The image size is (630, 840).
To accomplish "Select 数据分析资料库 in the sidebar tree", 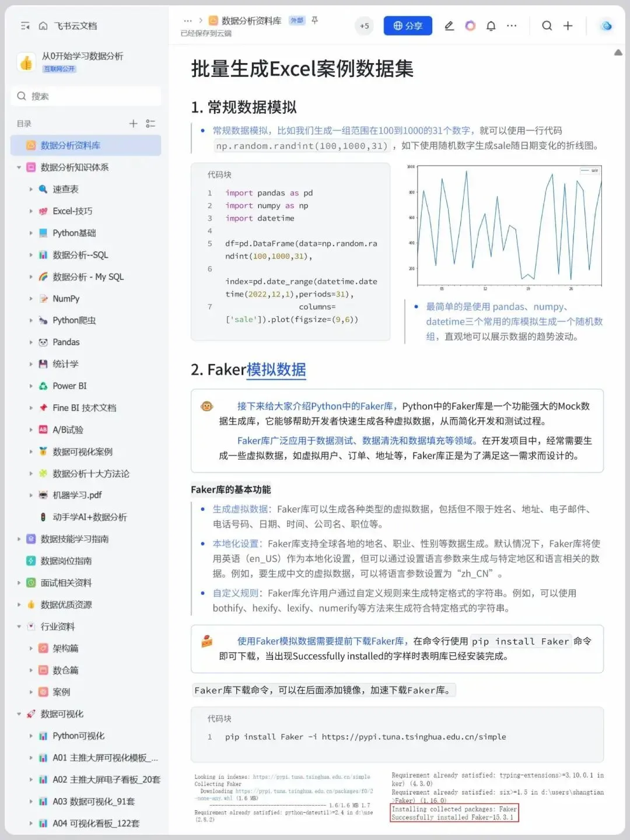I will (86, 145).
